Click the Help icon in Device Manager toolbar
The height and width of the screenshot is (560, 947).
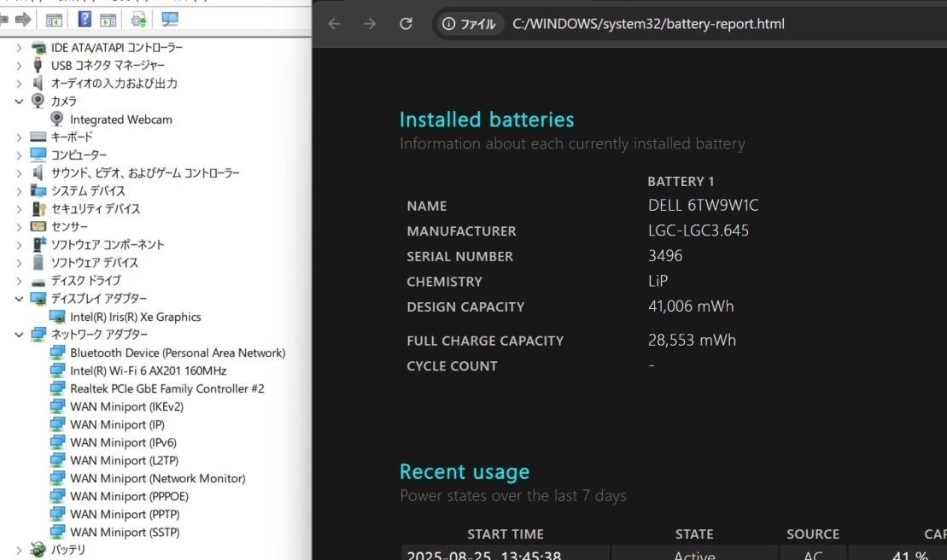(85, 19)
